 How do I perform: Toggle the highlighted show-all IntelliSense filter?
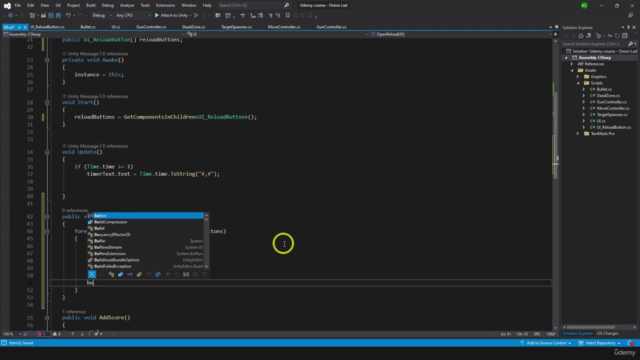[x=92, y=274]
